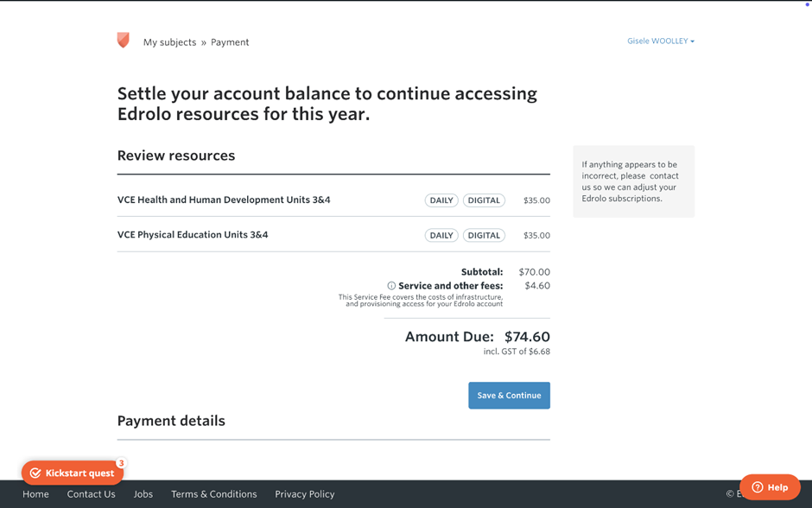Click the contact us link in sidebar note
The image size is (812, 508).
tap(663, 175)
